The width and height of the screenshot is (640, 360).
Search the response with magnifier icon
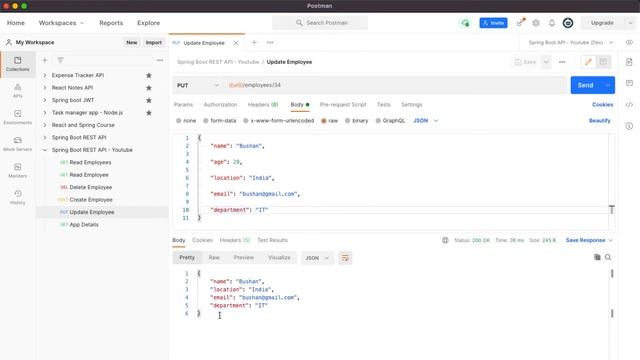coord(608,257)
